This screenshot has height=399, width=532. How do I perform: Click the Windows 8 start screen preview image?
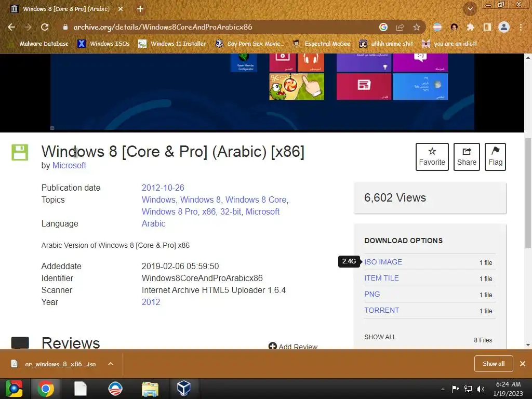[262, 91]
